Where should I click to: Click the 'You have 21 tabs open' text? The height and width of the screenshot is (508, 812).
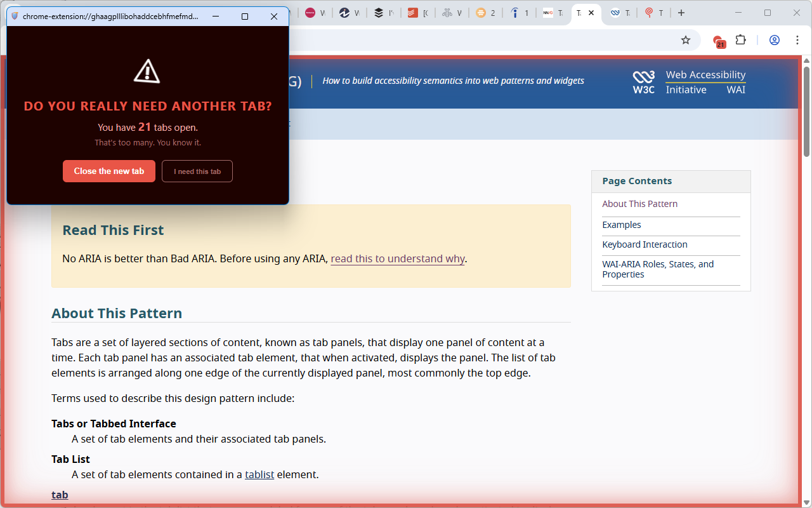pos(148,127)
